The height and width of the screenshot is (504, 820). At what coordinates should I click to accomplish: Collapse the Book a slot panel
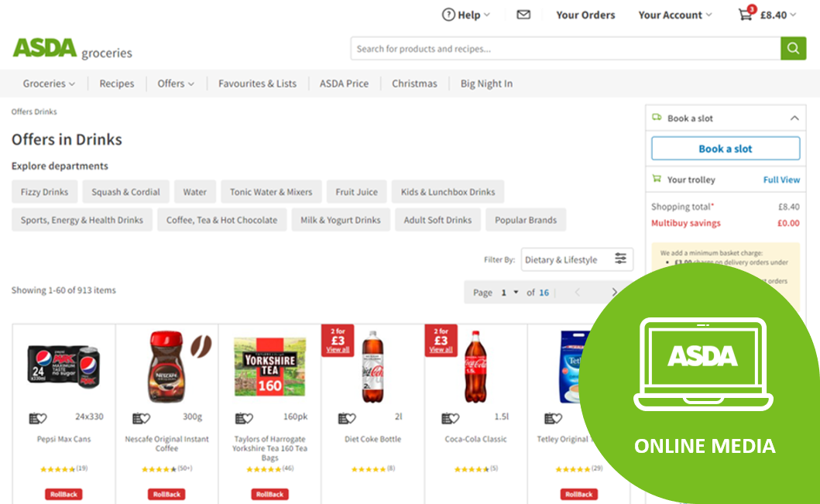(x=794, y=118)
